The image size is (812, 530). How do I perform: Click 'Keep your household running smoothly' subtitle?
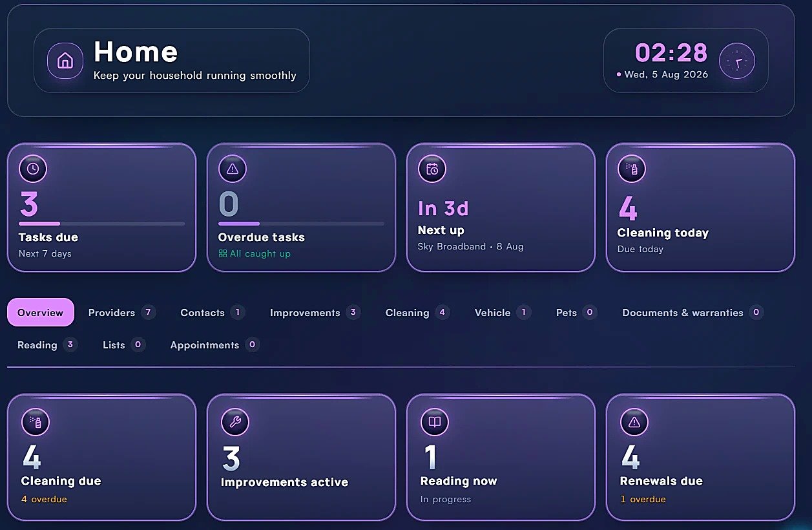(x=195, y=76)
